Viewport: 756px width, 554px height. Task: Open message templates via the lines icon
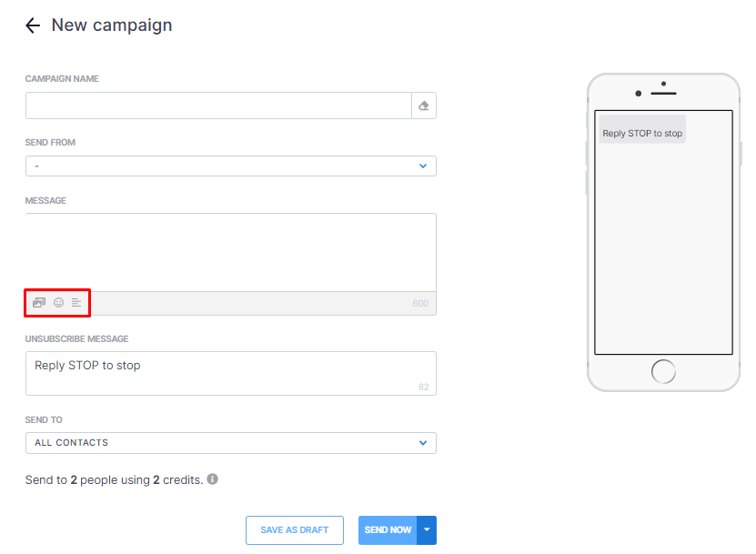[x=76, y=303]
